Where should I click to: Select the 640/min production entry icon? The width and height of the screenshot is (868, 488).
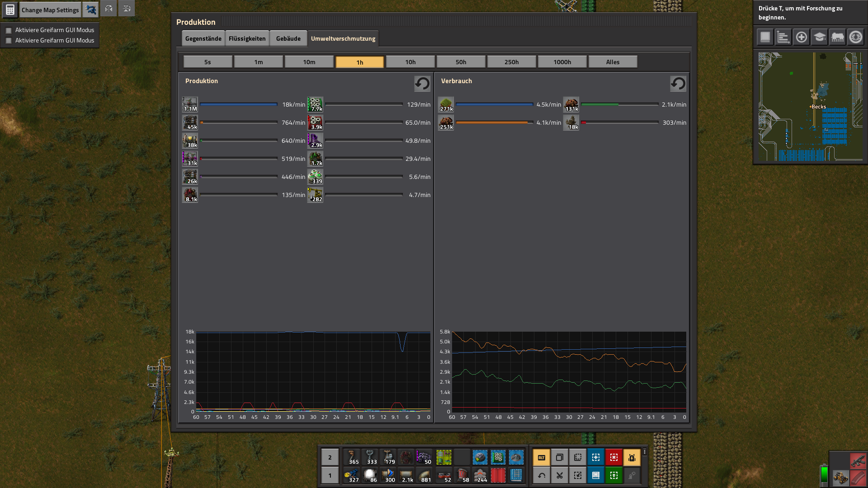190,141
